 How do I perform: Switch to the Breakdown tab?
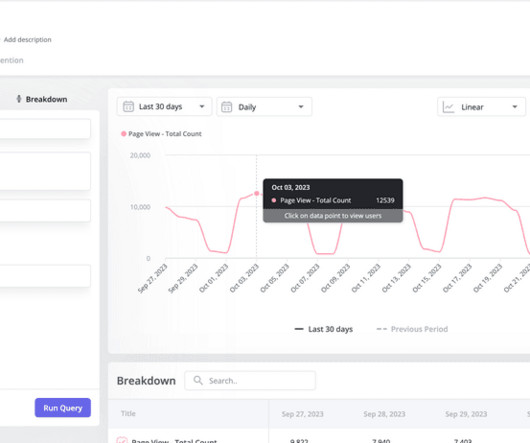tap(42, 99)
